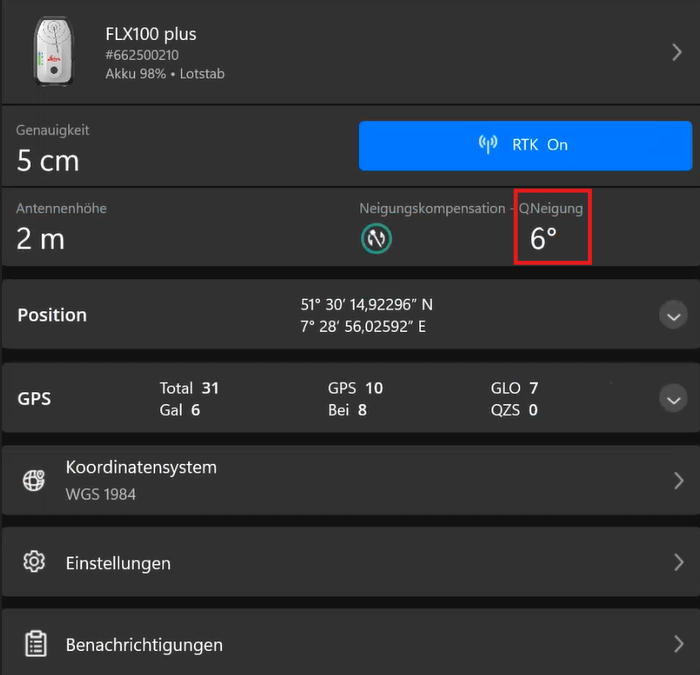700x675 pixels.
Task: Click the QNeigung 6° value
Action: click(x=544, y=239)
